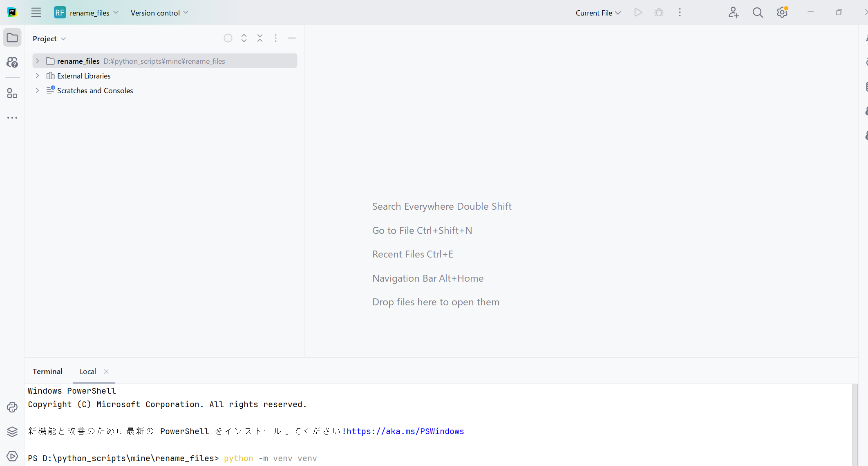Screen dimensions: 868x466
Task: Select the Local terminal tab
Action: tap(88, 371)
